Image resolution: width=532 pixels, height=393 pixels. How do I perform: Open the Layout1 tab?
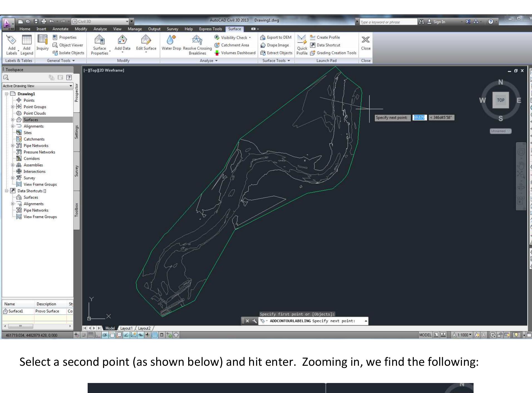(x=126, y=328)
